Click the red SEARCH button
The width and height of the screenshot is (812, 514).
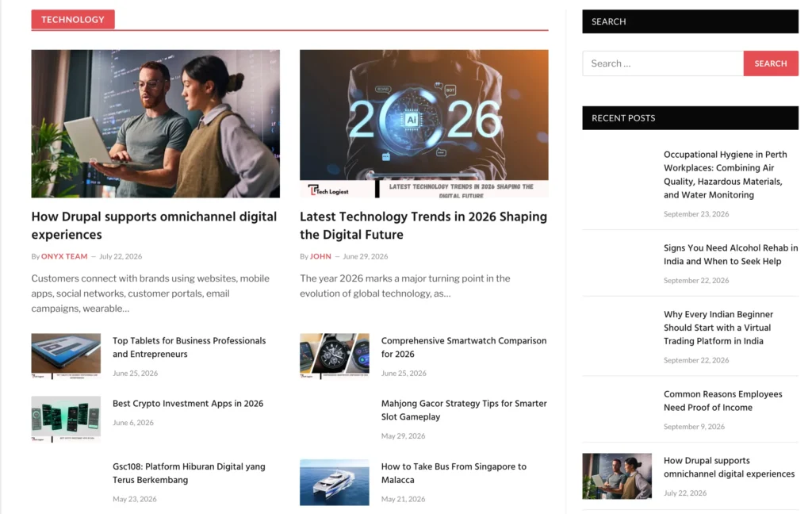[x=771, y=63]
